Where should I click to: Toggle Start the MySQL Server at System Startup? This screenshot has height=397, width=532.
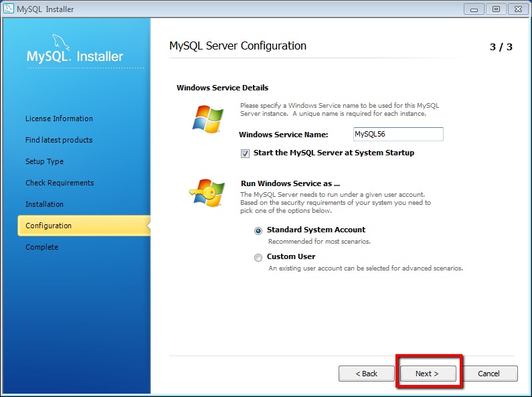point(245,153)
